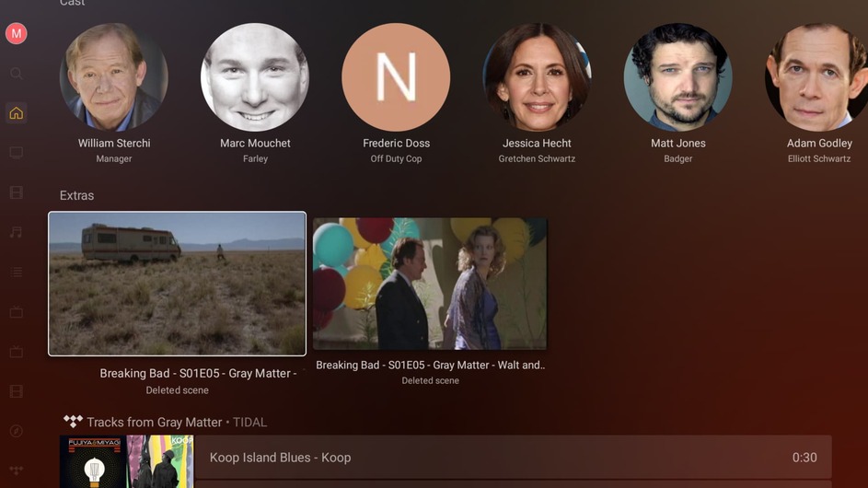Open the music note library icon
868x488 pixels.
point(17,232)
